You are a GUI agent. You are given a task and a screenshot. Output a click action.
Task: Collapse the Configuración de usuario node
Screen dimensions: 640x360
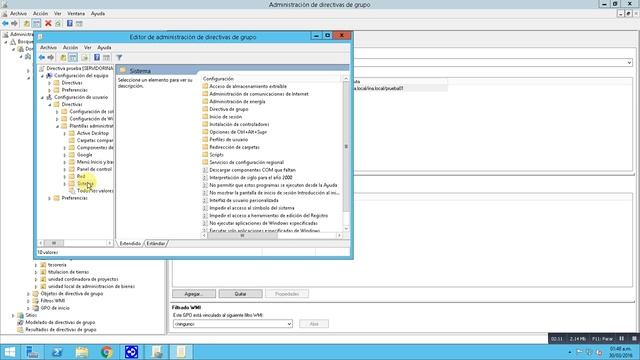(x=42, y=98)
